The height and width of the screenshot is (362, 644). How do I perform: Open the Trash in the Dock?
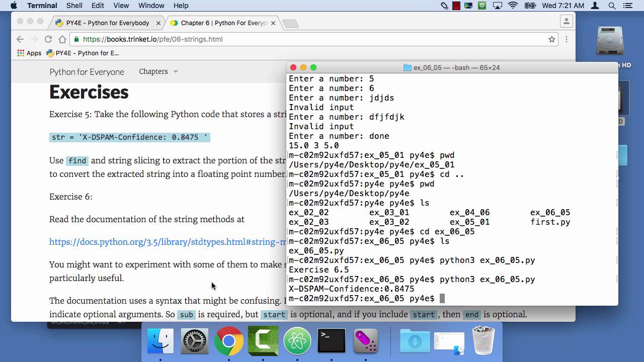pyautogui.click(x=484, y=341)
